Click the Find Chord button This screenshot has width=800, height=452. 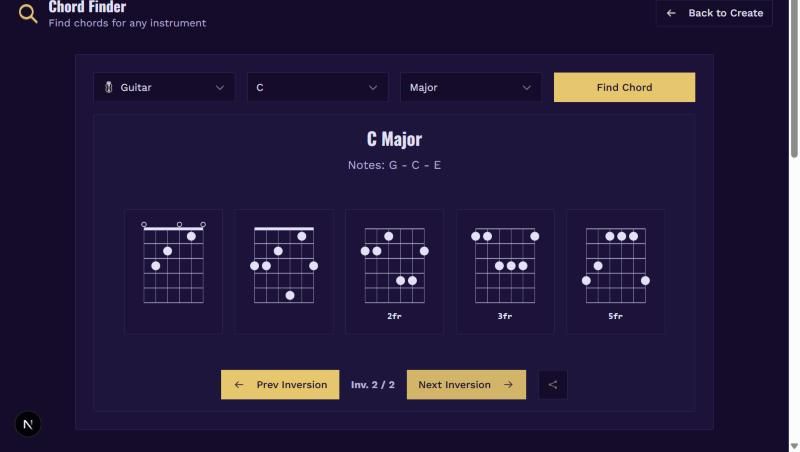[x=624, y=87]
